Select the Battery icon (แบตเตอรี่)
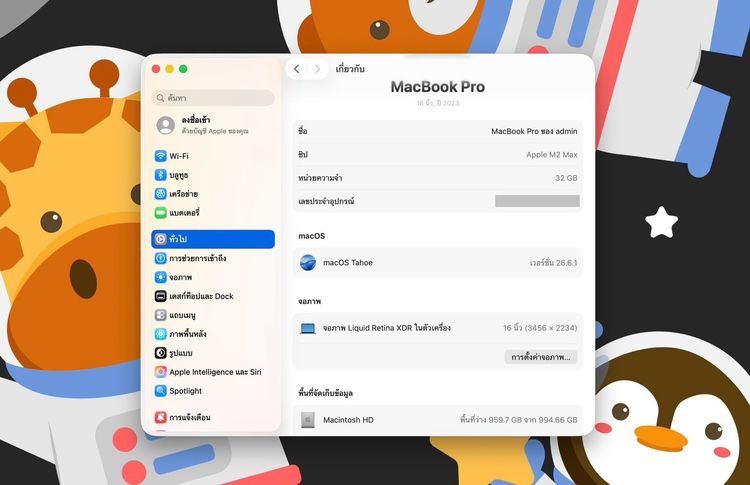This screenshot has width=750, height=485. [161, 213]
